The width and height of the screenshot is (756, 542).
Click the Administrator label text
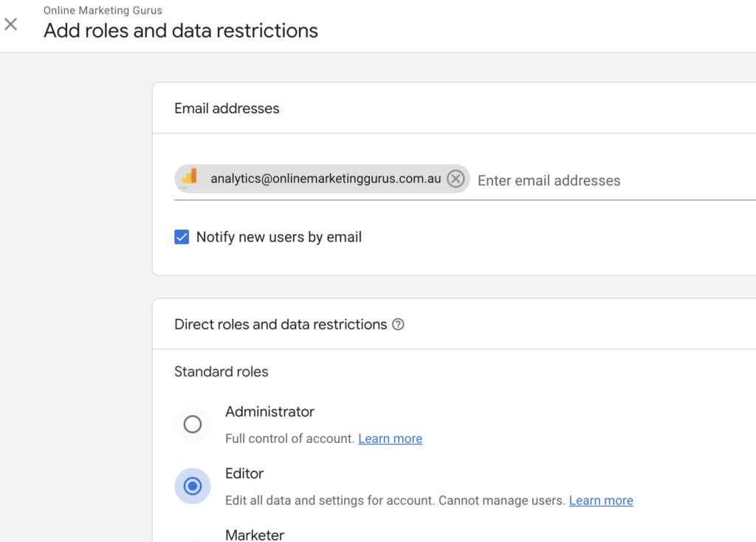269,412
